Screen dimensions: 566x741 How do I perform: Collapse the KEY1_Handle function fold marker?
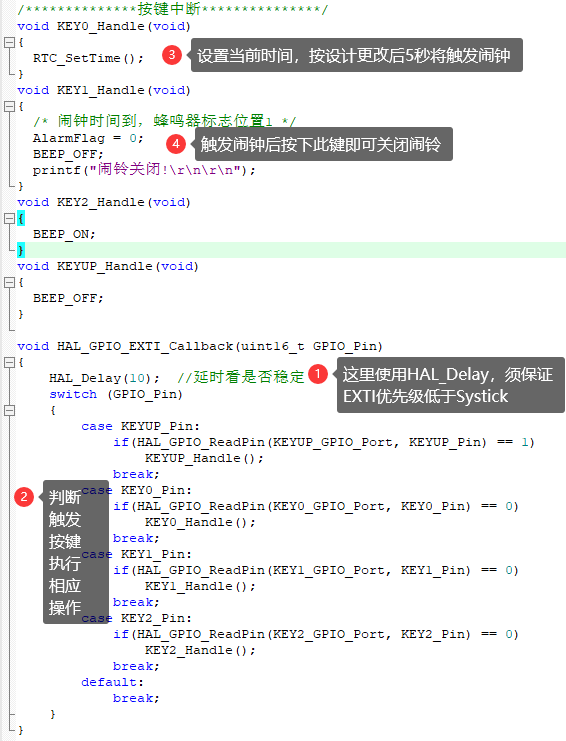point(9,106)
